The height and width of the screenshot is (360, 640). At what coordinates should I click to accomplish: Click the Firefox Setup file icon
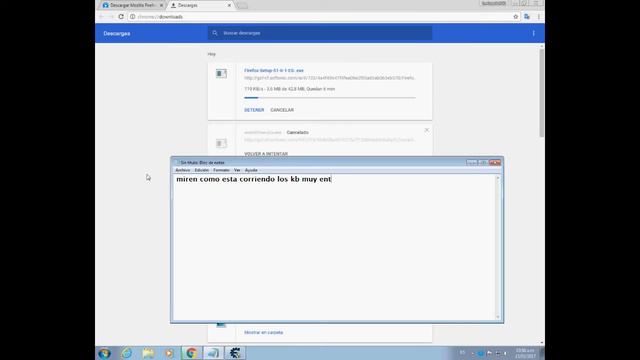221,73
